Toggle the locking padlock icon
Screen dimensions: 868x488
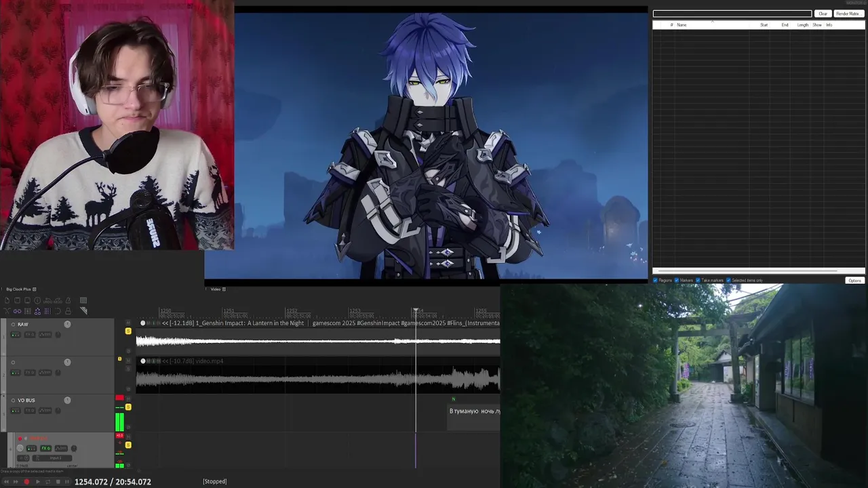[68, 311]
